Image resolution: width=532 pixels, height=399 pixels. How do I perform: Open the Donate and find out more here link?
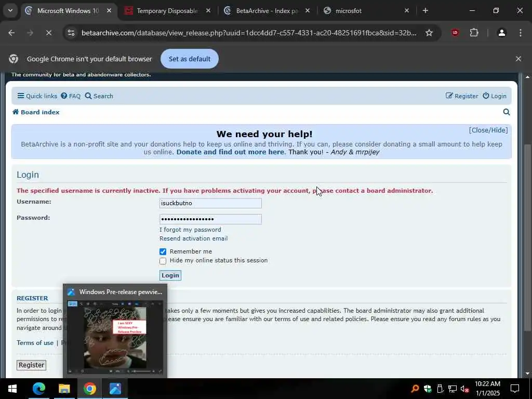230,152
